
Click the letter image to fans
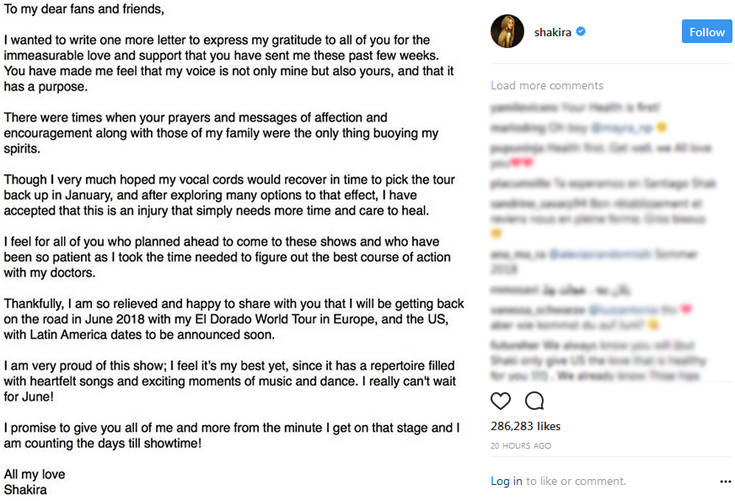click(x=235, y=250)
